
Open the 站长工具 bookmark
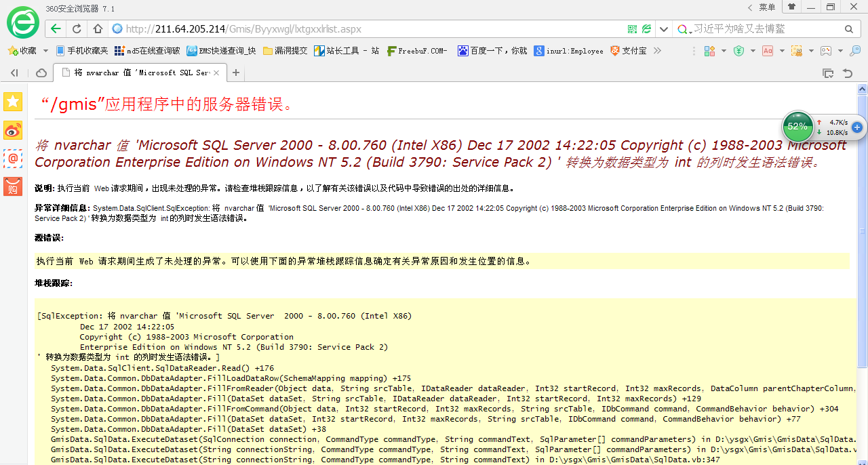(347, 51)
